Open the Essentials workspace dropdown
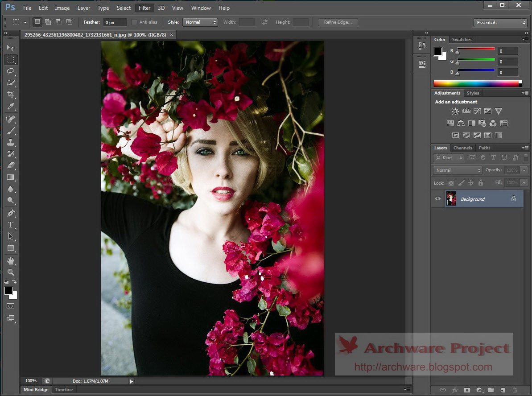Image resolution: width=532 pixels, height=396 pixels. tap(500, 23)
